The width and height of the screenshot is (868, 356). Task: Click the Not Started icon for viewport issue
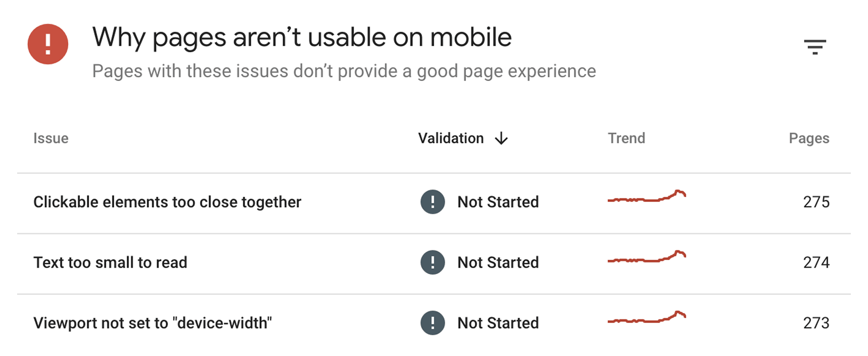(x=432, y=323)
